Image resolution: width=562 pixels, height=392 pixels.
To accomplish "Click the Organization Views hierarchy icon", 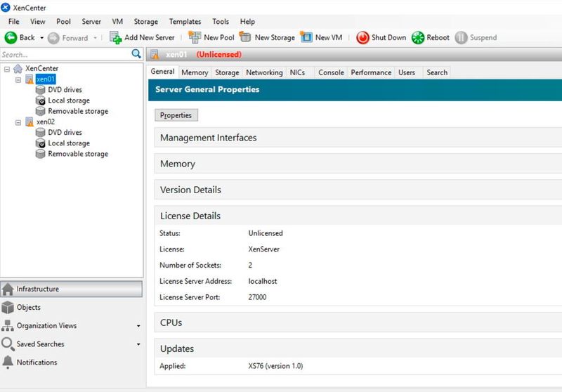I will [x=8, y=326].
